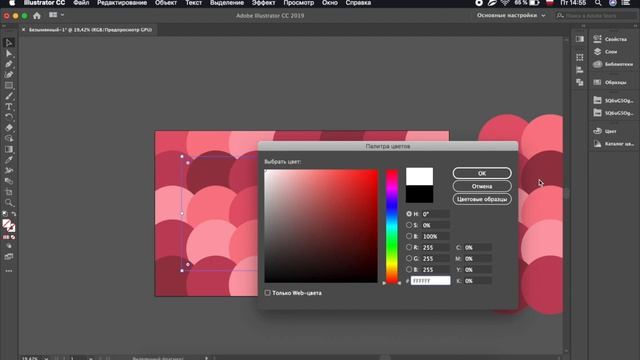640x360 pixels.
Task: Open the Свойства properties panel
Action: click(x=610, y=39)
